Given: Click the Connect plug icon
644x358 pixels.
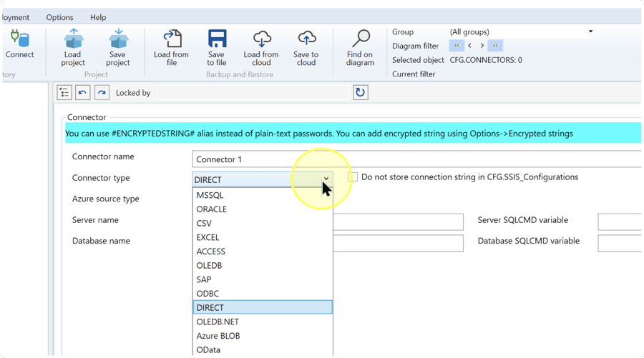Looking at the screenshot, I should (19, 39).
